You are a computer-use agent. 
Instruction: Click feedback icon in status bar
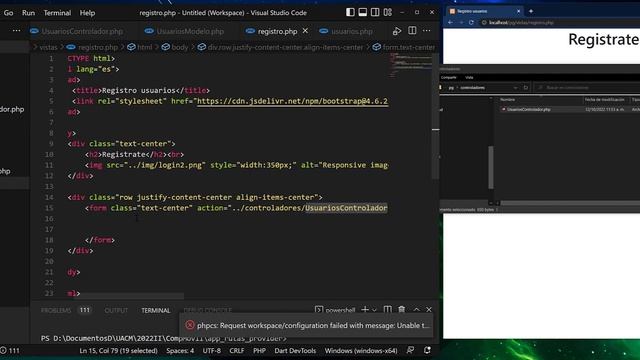[410, 351]
